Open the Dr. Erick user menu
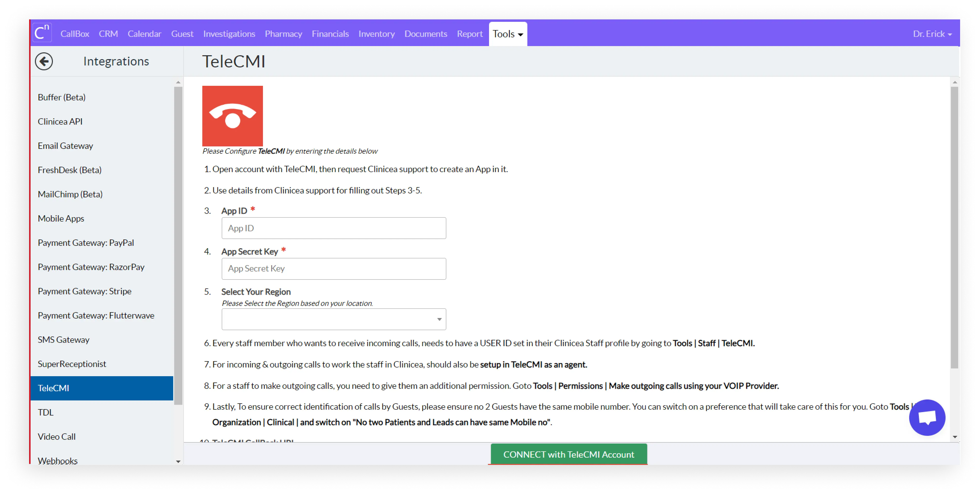The width and height of the screenshot is (980, 494). (932, 34)
